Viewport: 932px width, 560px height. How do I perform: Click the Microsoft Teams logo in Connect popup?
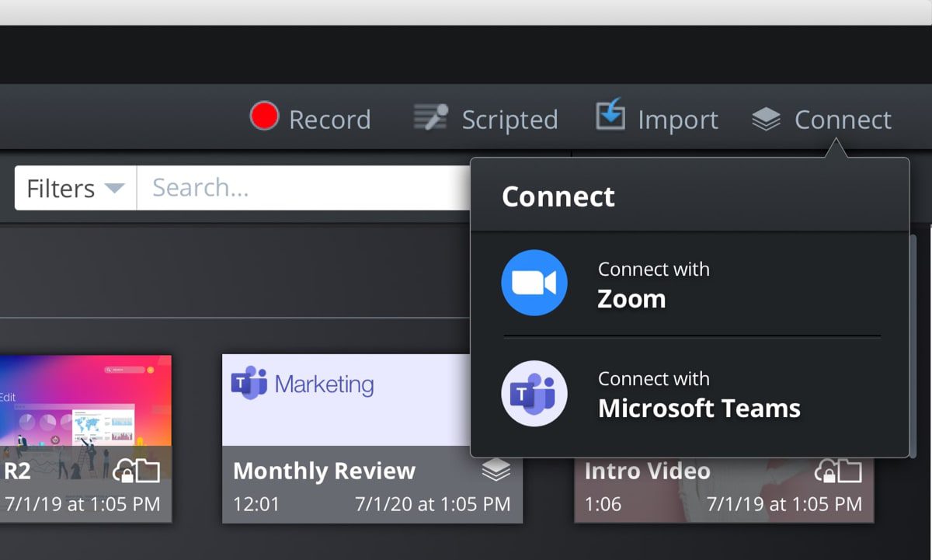(534, 393)
